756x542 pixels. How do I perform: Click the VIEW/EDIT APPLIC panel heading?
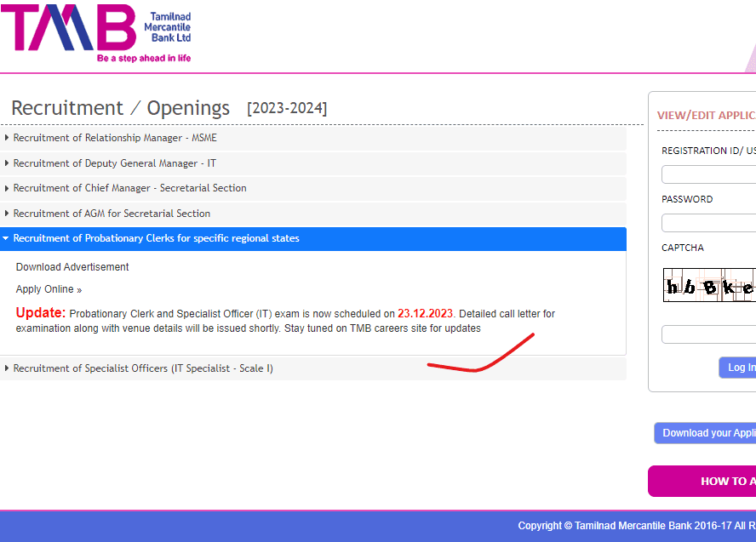click(706, 116)
